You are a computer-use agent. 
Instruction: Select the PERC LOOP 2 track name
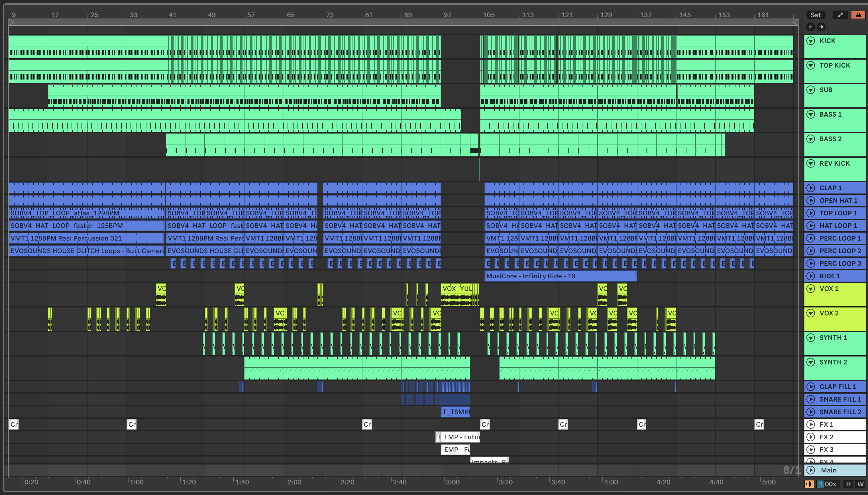840,251
